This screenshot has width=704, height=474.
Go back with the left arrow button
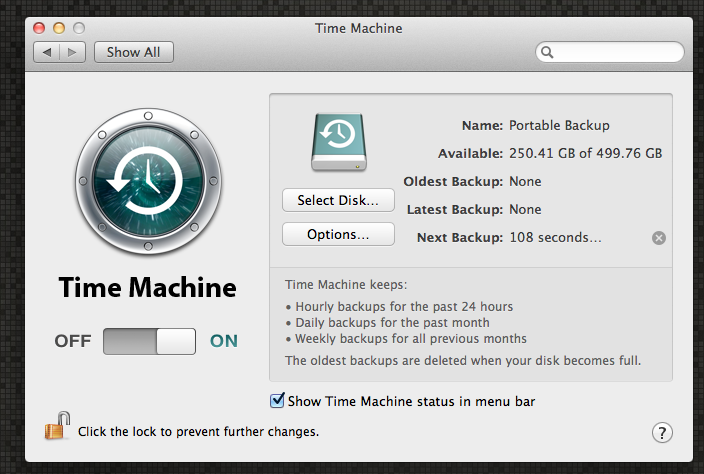coord(47,53)
